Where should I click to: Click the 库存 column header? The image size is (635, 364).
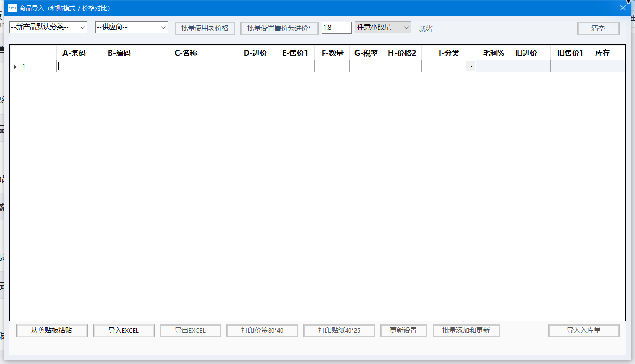tap(607, 53)
